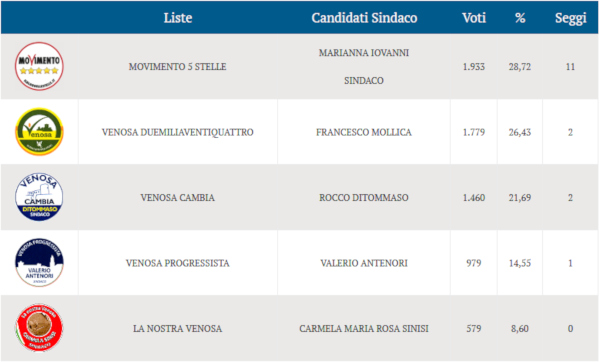Select the Liste column header
600x362 pixels.
[178, 18]
